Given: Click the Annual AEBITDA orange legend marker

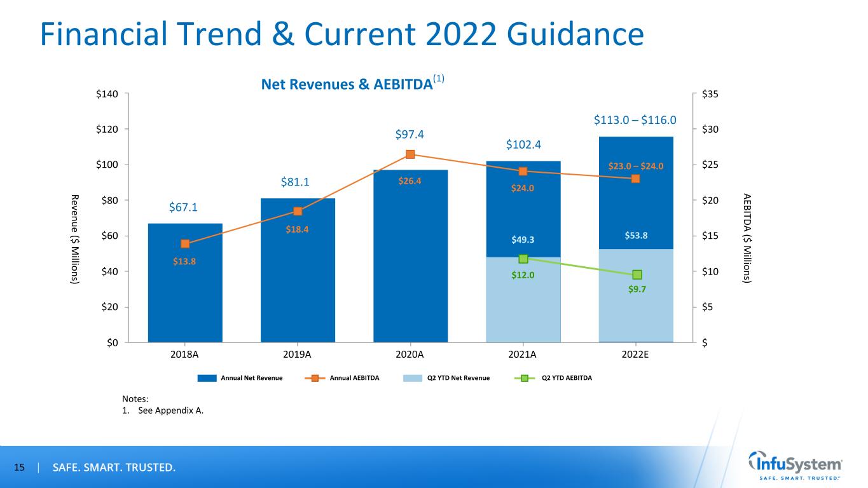Looking at the screenshot, I should point(315,378).
